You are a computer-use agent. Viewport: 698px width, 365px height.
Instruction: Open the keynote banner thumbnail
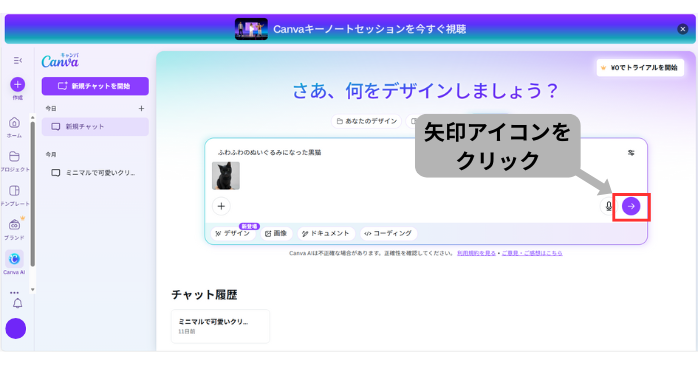pos(251,29)
